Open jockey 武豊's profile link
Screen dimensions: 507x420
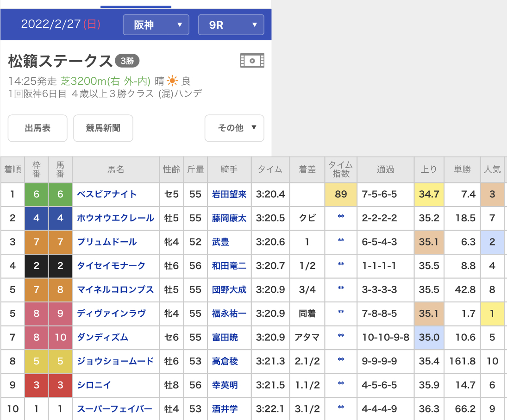tap(220, 242)
